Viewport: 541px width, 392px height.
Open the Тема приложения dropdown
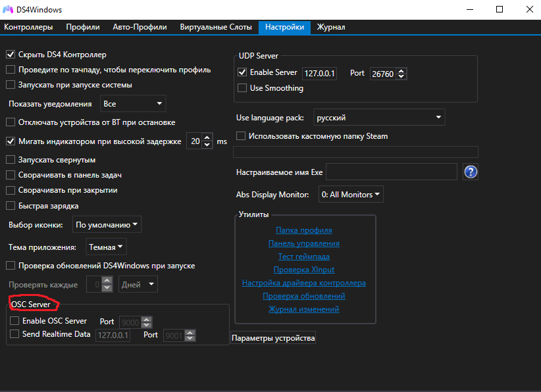pos(105,247)
